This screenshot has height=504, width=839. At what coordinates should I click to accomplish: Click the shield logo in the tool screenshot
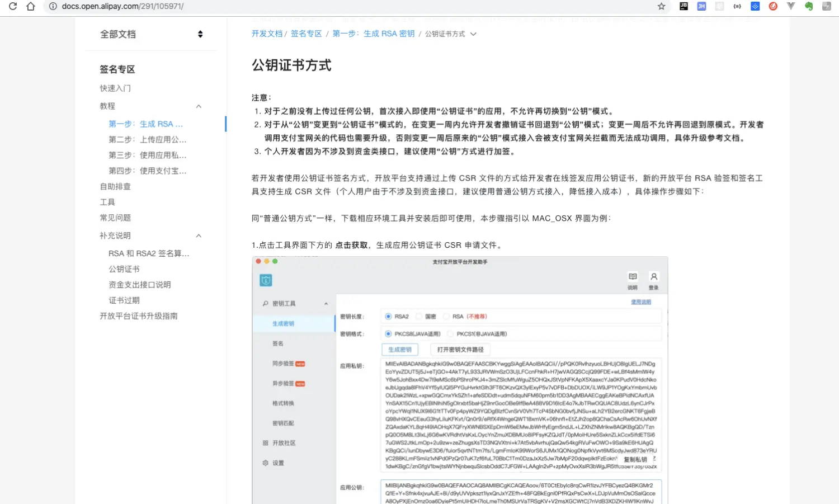[x=266, y=280]
